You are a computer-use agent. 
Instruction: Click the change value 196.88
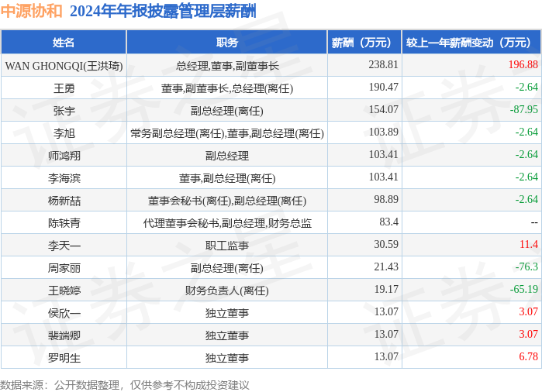coord(523,64)
